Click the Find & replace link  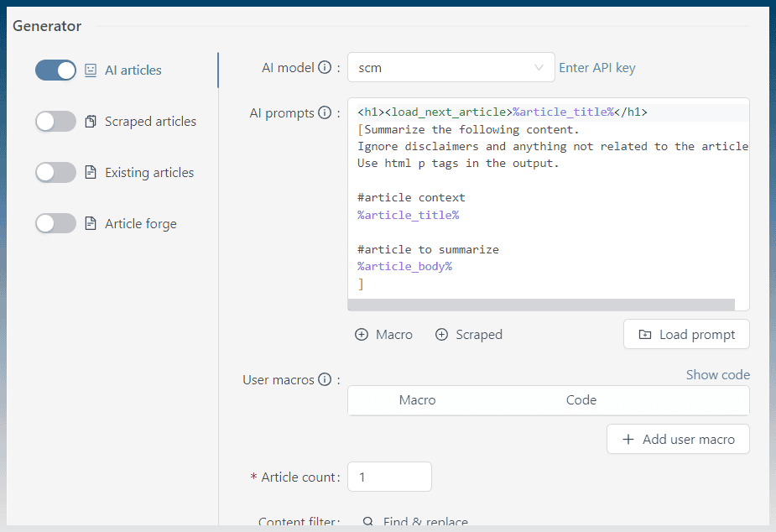[x=425, y=522]
